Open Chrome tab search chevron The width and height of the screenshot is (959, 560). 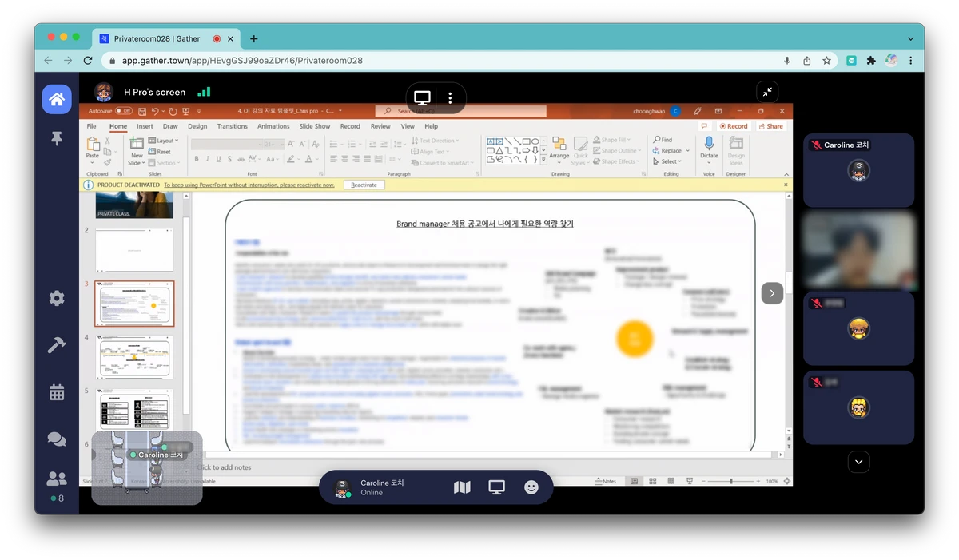pos(911,38)
